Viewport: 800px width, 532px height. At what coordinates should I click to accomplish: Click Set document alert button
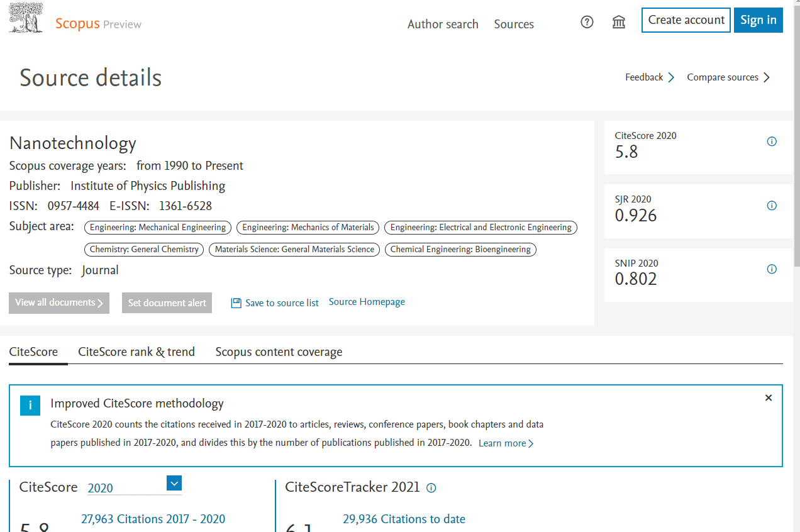coord(167,303)
